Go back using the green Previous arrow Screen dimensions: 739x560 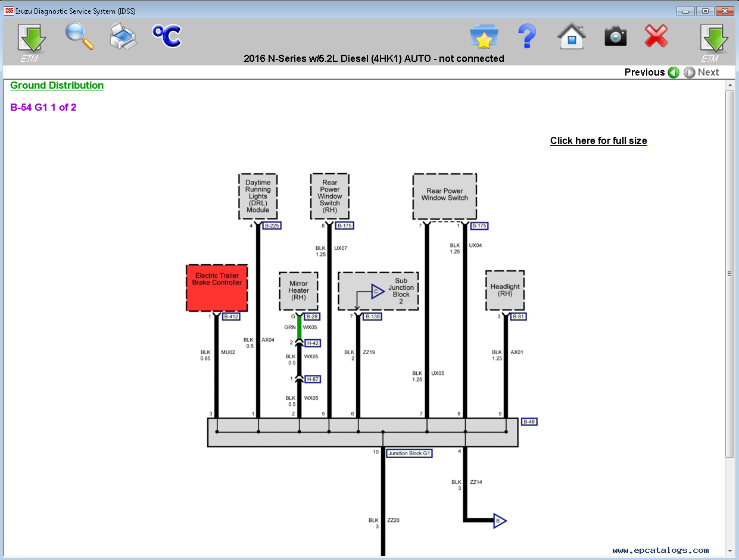673,73
